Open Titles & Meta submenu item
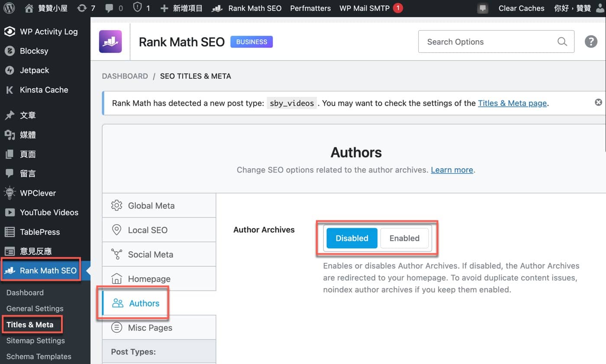Image resolution: width=606 pixels, height=364 pixels. coord(30,325)
